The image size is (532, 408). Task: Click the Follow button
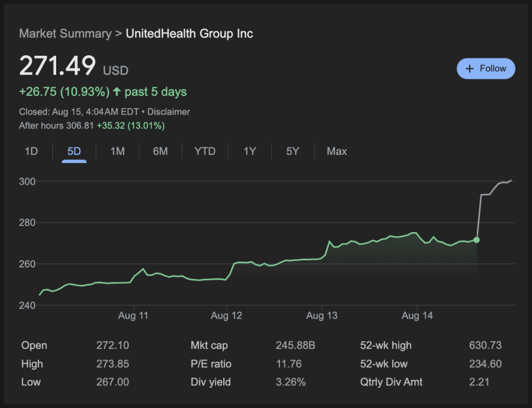click(x=486, y=68)
